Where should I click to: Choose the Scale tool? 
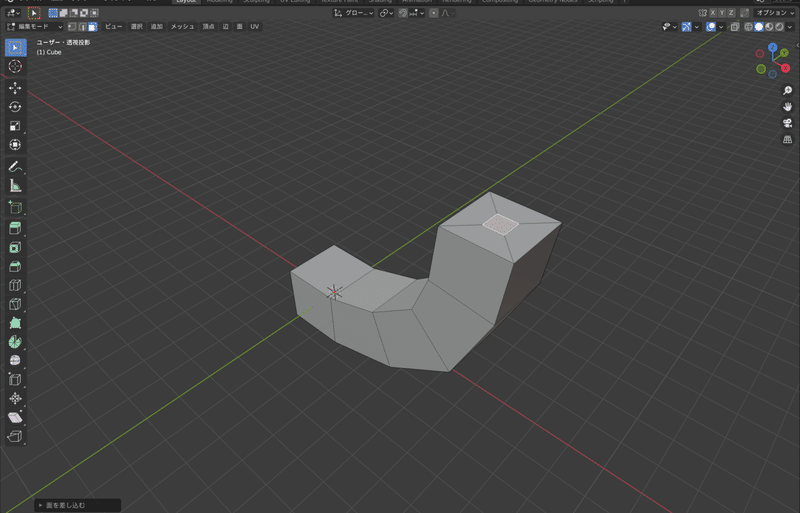point(15,126)
